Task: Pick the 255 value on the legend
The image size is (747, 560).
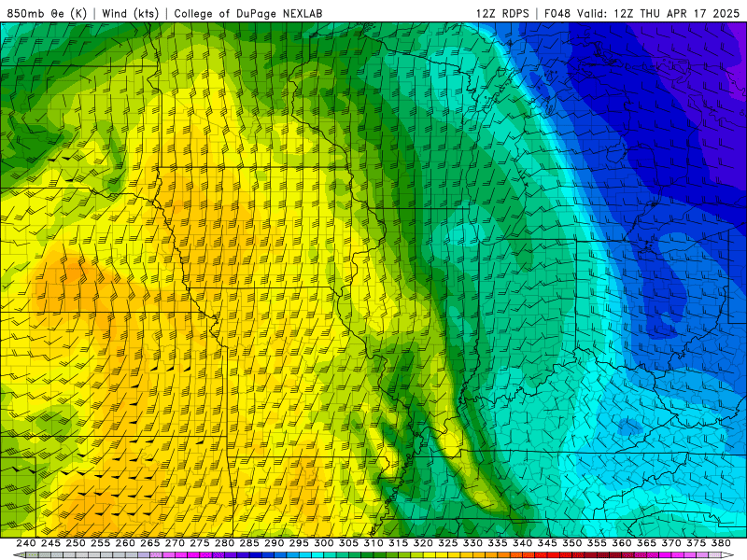Action: 101,543
